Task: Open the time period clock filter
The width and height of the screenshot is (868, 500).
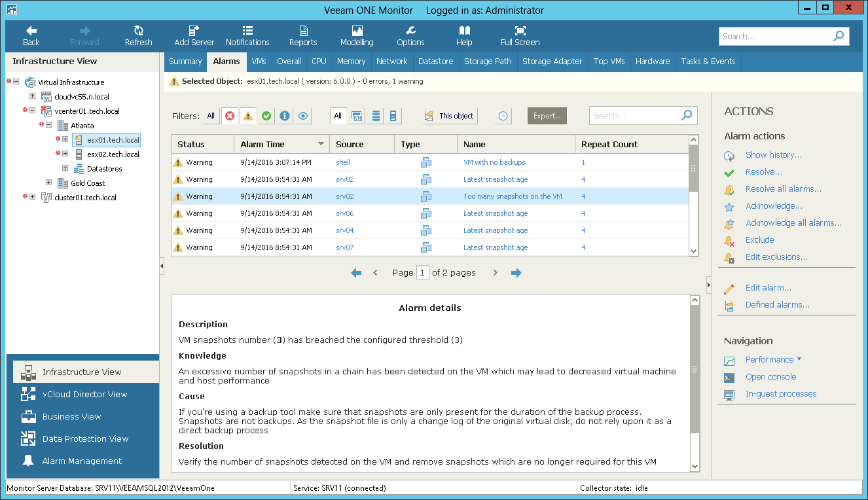Action: point(503,116)
